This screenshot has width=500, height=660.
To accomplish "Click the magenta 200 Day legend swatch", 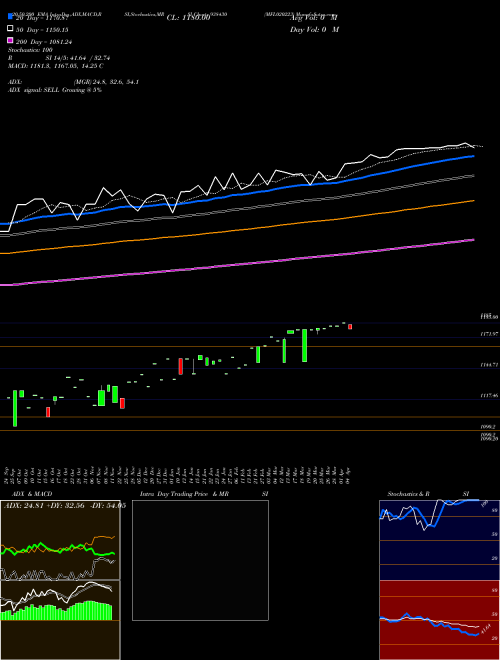I will click(x=11, y=40).
